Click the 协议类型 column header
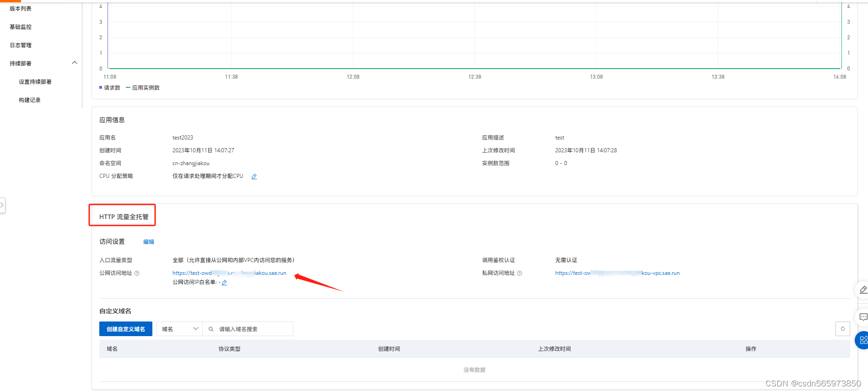 tap(229, 349)
